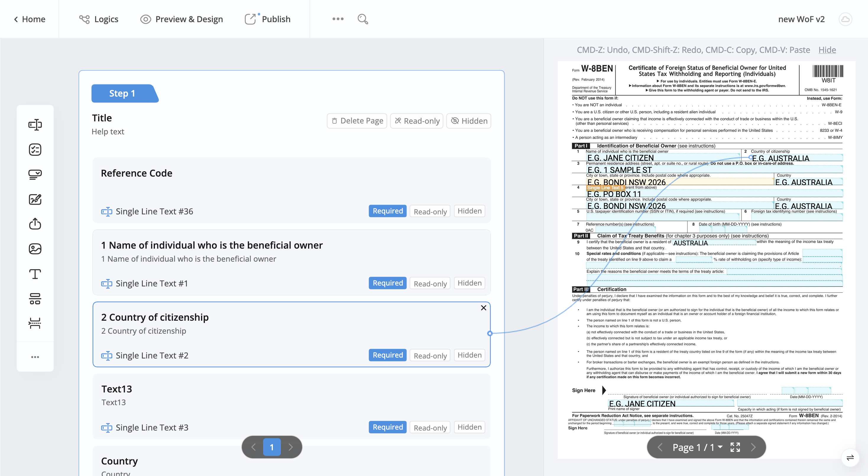Viewport: 868px width, 476px height.
Task: Toggle Required on Single Line Text #36
Action: pyautogui.click(x=388, y=211)
